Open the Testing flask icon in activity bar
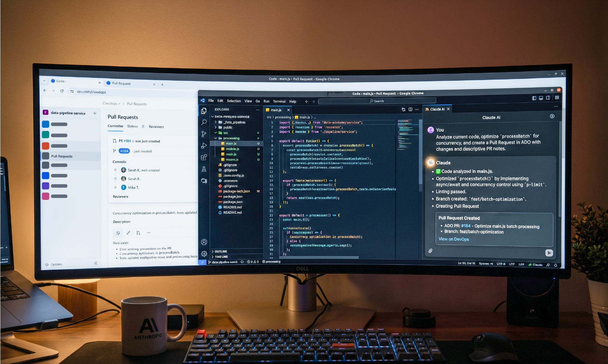The image size is (608, 364). [x=204, y=169]
